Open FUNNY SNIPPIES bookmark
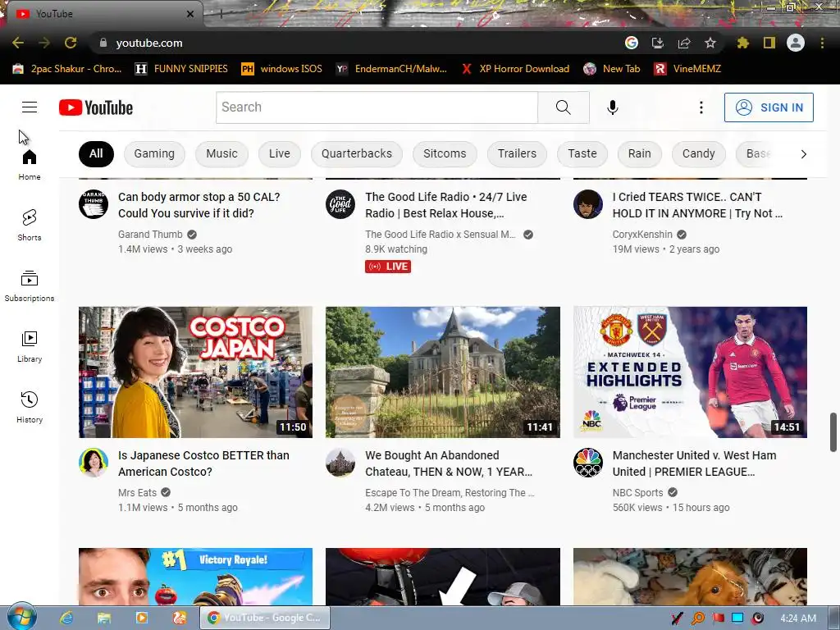Image resolution: width=840 pixels, height=630 pixels. pyautogui.click(x=181, y=69)
